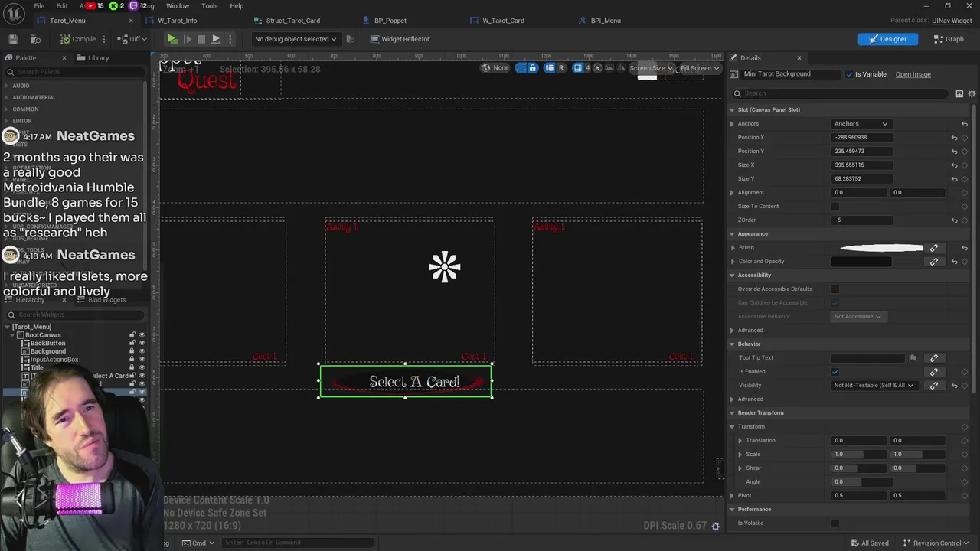Open the Diff dropdown
The image size is (980, 551).
point(132,39)
